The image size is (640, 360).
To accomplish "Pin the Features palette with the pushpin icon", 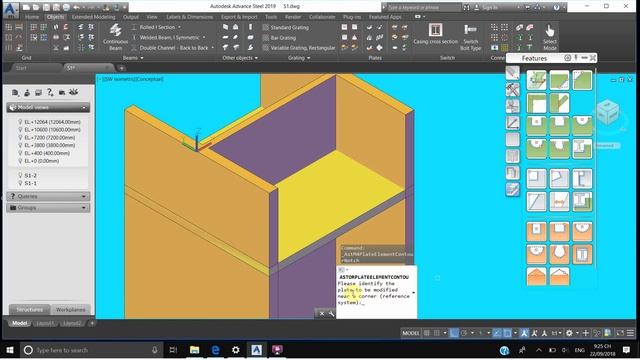I will [x=576, y=58].
